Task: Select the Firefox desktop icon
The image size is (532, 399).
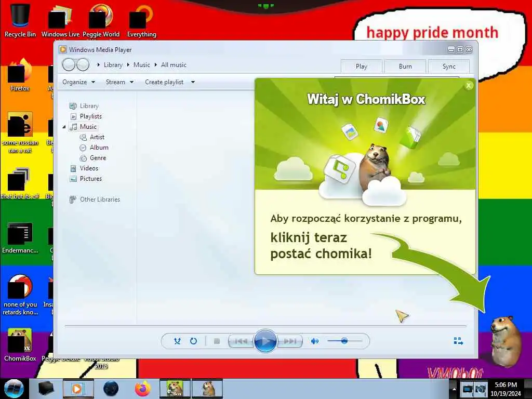Action: point(20,75)
